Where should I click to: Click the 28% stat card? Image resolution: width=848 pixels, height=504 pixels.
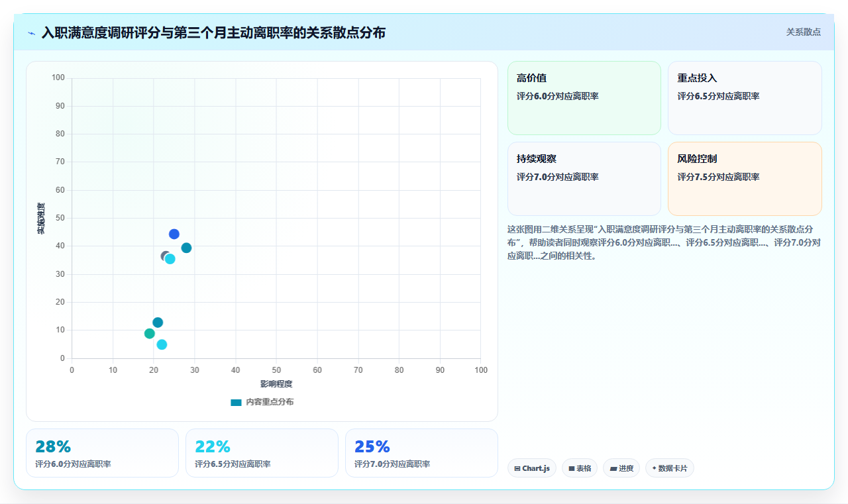(102, 453)
